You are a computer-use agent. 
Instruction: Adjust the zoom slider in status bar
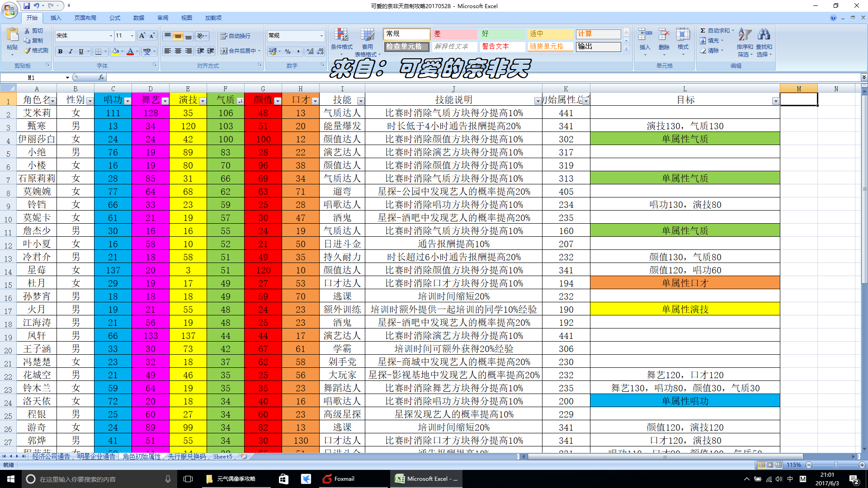[836, 465]
